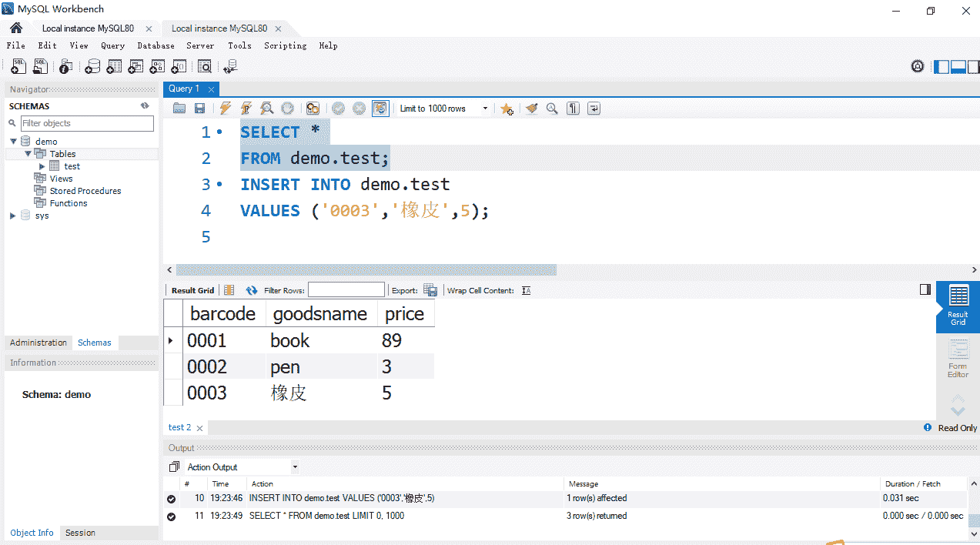Expand the test table node

tap(42, 166)
